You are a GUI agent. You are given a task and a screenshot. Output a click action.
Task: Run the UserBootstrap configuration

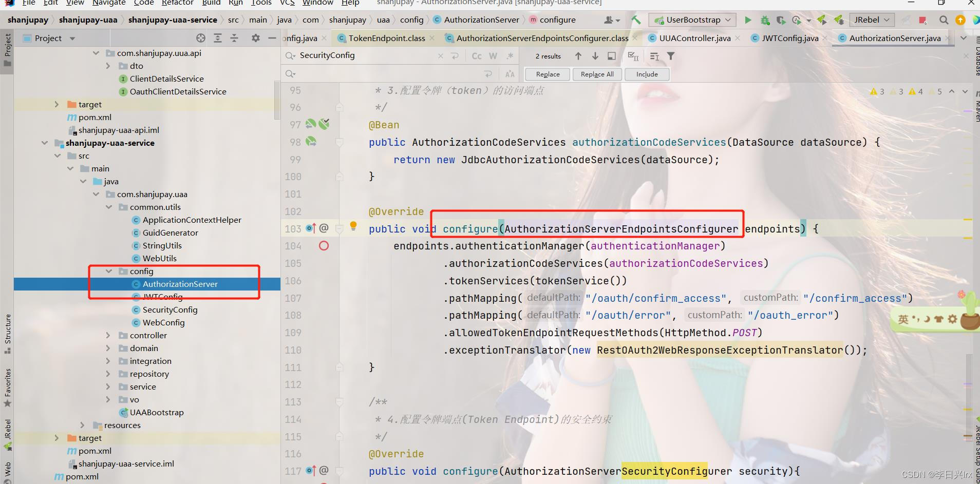pyautogui.click(x=748, y=20)
